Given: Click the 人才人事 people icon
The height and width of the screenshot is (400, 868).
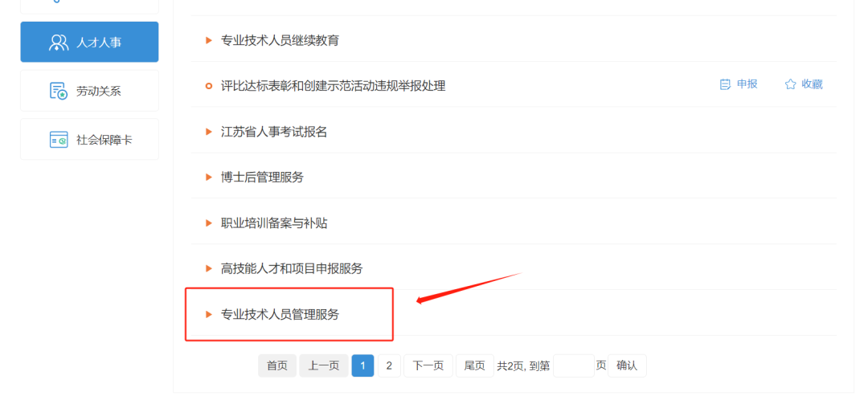Looking at the screenshot, I should pos(59,43).
